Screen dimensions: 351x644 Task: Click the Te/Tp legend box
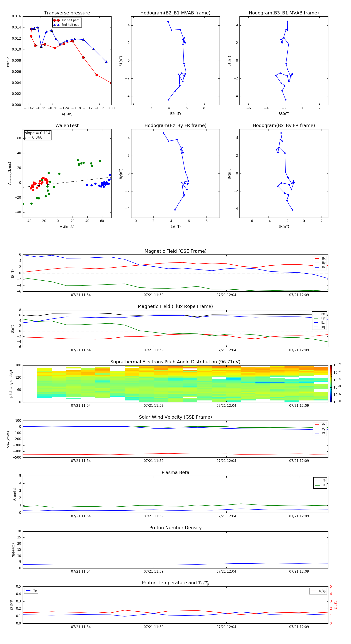pos(318,591)
